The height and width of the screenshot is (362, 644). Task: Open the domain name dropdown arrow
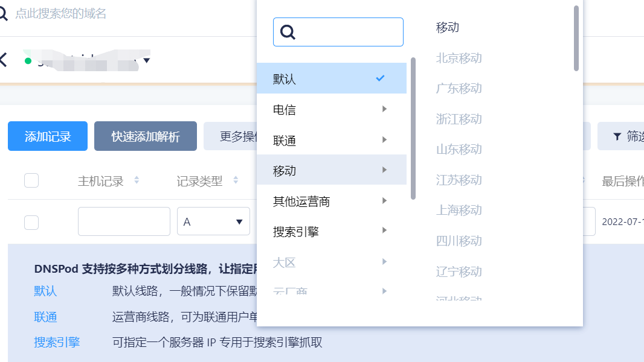tap(147, 61)
